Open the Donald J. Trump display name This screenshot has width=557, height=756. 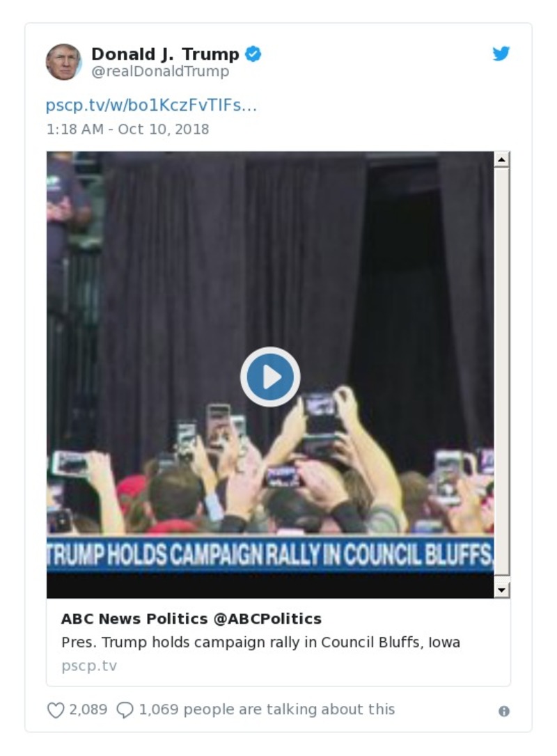pyautogui.click(x=165, y=54)
